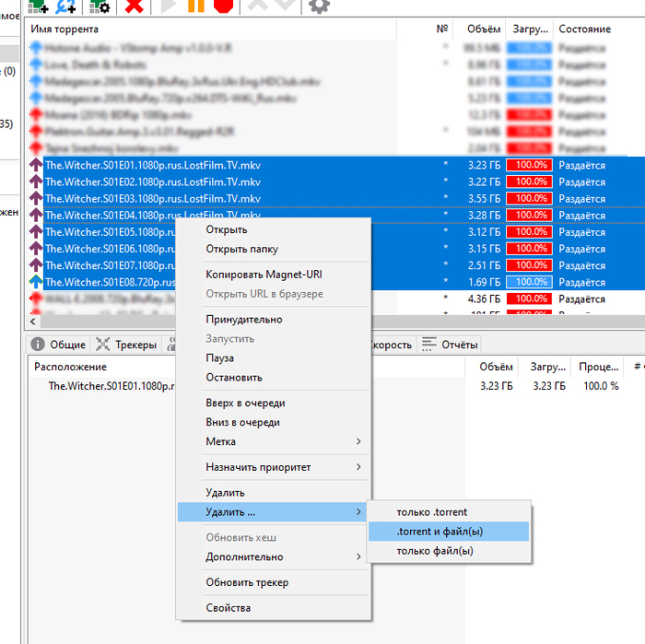Select "только .torrent" in the submenu
The height and width of the screenshot is (644, 645).
[x=432, y=512]
